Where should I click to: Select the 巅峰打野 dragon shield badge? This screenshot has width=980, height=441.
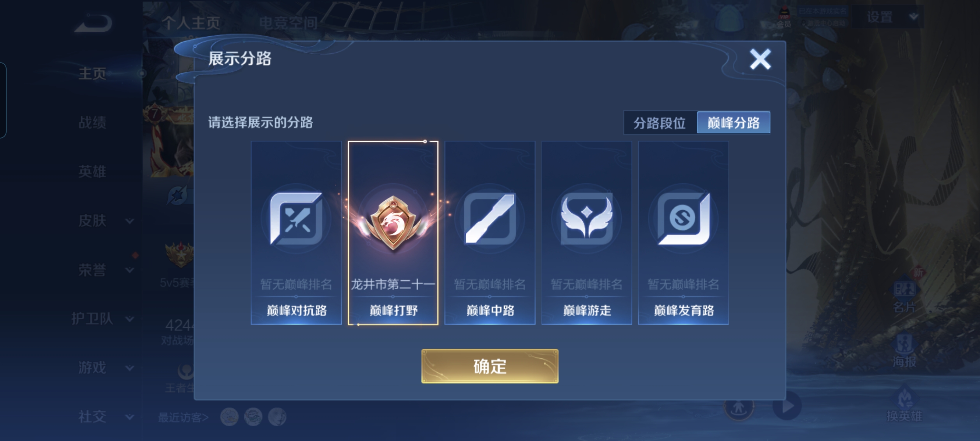pos(393,222)
